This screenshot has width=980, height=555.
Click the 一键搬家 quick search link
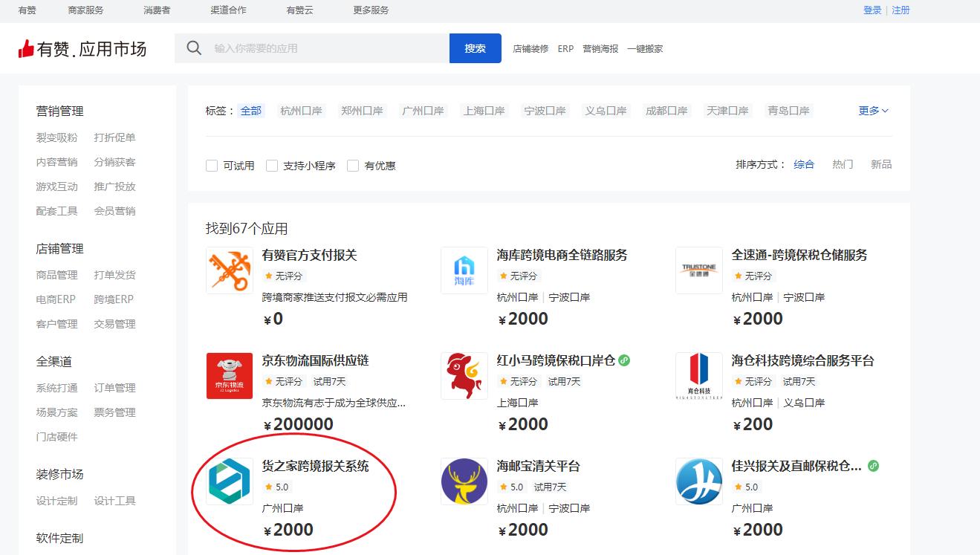click(x=645, y=49)
